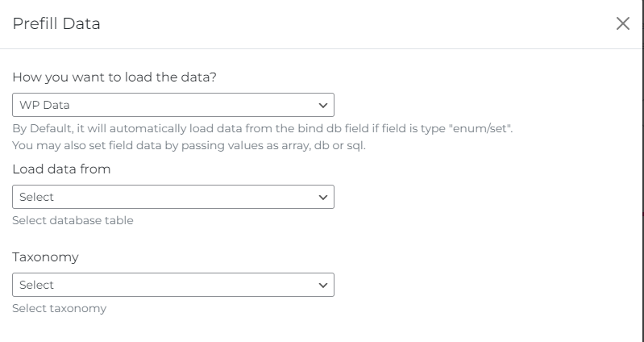
Task: Click the divider line below the dialog header
Action: (322, 48)
